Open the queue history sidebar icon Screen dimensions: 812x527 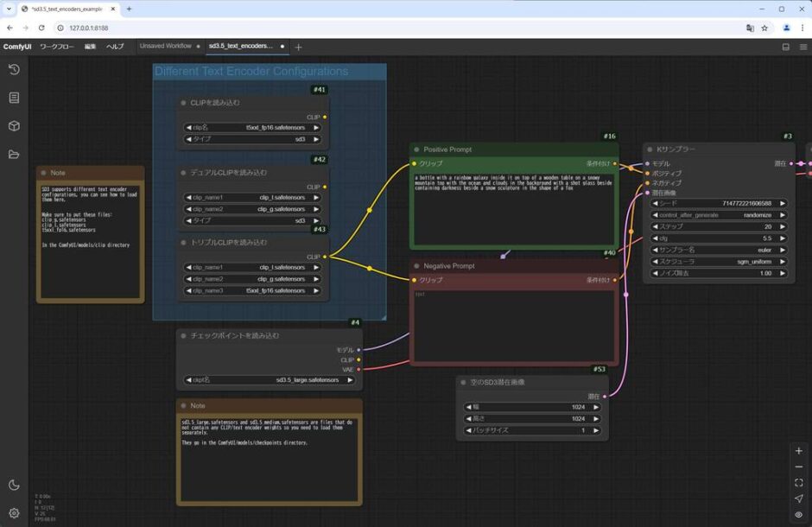pyautogui.click(x=14, y=69)
